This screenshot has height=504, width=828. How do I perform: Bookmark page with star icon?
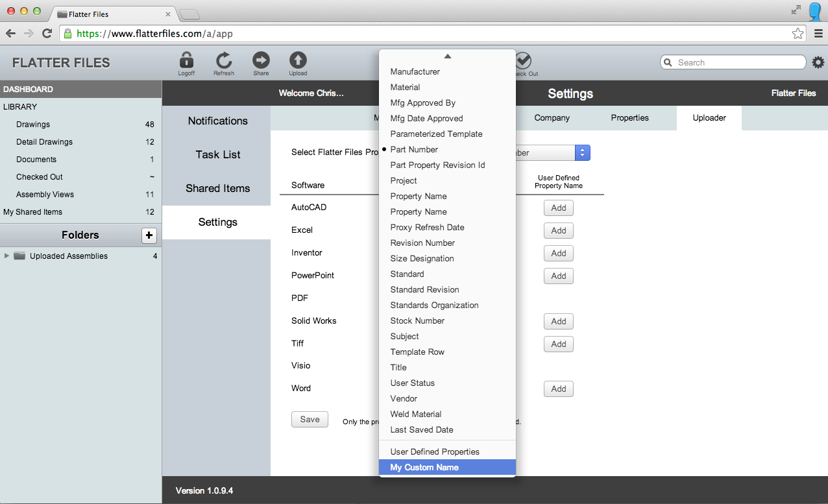[798, 34]
